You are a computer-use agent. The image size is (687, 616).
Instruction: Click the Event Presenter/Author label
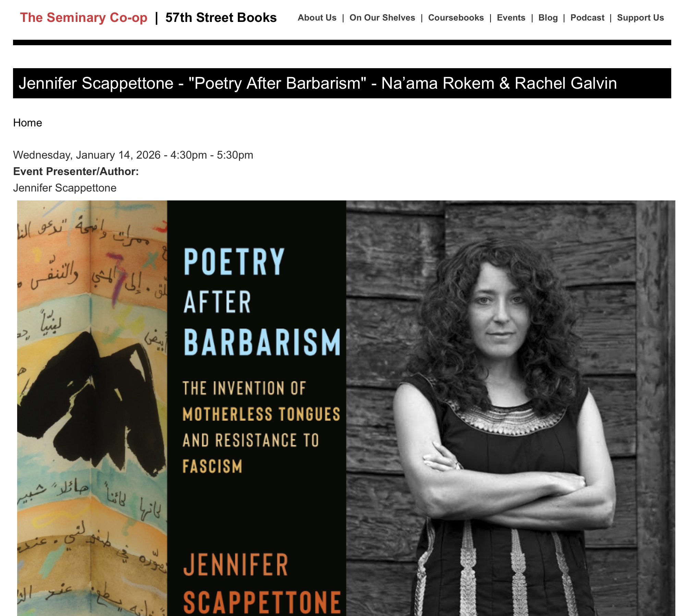click(76, 171)
